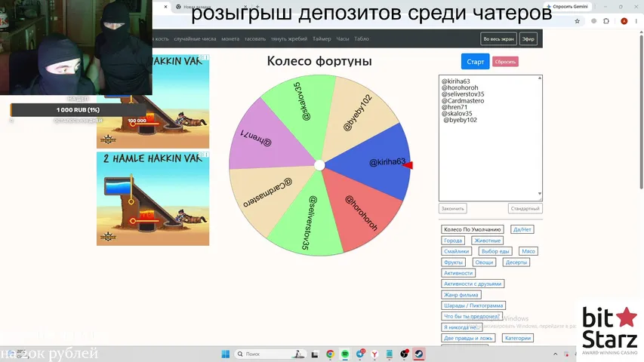Image resolution: width=644 pixels, height=362 pixels.
Task: Select the Животные preset
Action: pyautogui.click(x=487, y=241)
